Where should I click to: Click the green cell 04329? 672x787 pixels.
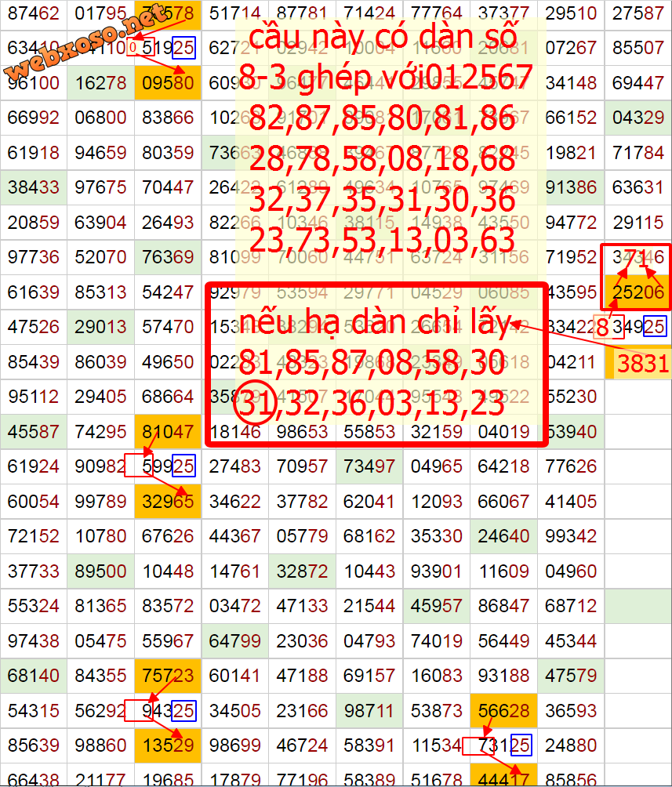pyautogui.click(x=637, y=118)
